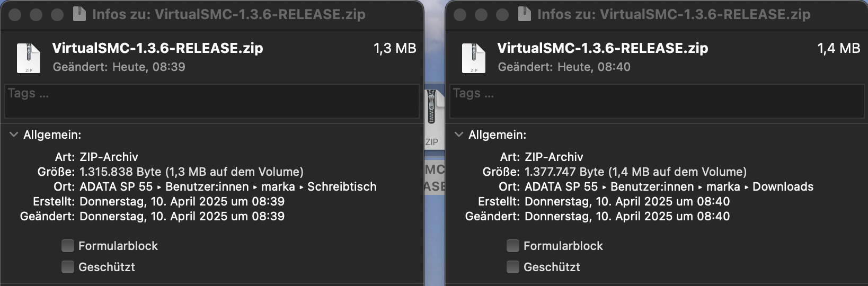Click the title bar document icon in left window
The height and width of the screenshot is (286, 868).
tap(79, 14)
